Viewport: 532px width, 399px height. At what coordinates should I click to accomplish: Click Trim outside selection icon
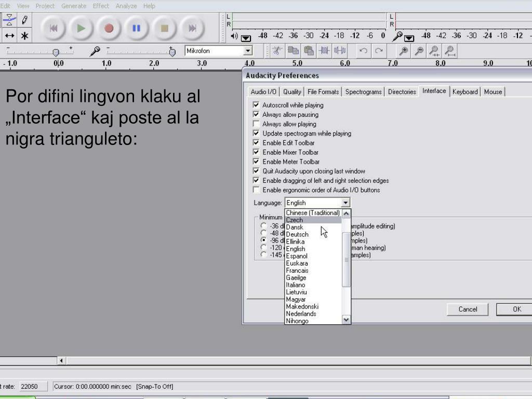coord(324,51)
